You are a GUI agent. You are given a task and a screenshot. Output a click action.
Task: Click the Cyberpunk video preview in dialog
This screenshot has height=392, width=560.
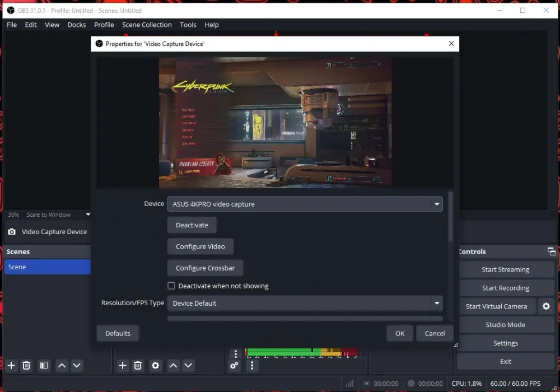tap(275, 123)
